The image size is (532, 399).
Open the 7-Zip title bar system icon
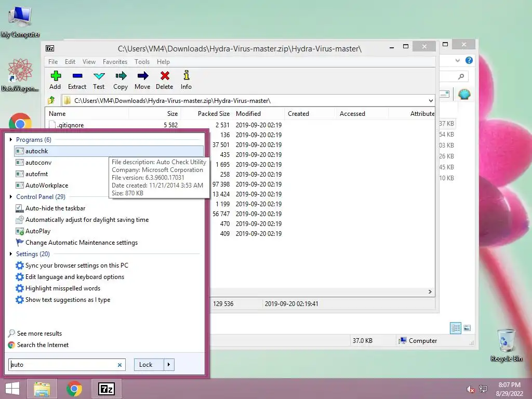point(50,48)
